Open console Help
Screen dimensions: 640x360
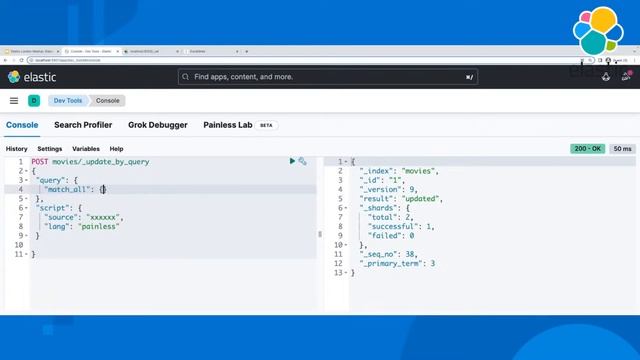tap(116, 149)
